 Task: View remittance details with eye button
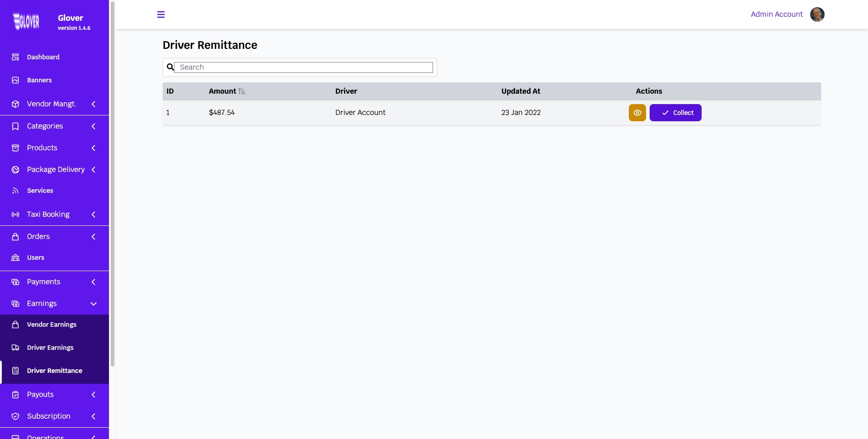(637, 113)
